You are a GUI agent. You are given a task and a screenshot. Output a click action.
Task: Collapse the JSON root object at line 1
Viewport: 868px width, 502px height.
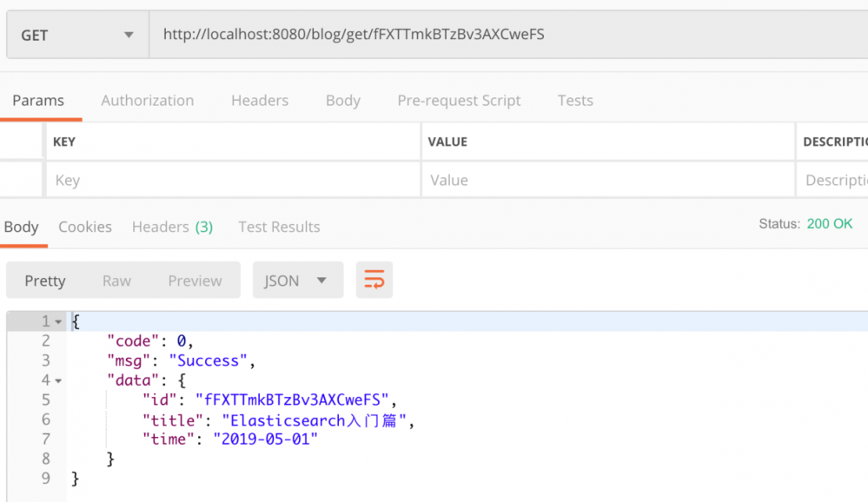click(57, 320)
